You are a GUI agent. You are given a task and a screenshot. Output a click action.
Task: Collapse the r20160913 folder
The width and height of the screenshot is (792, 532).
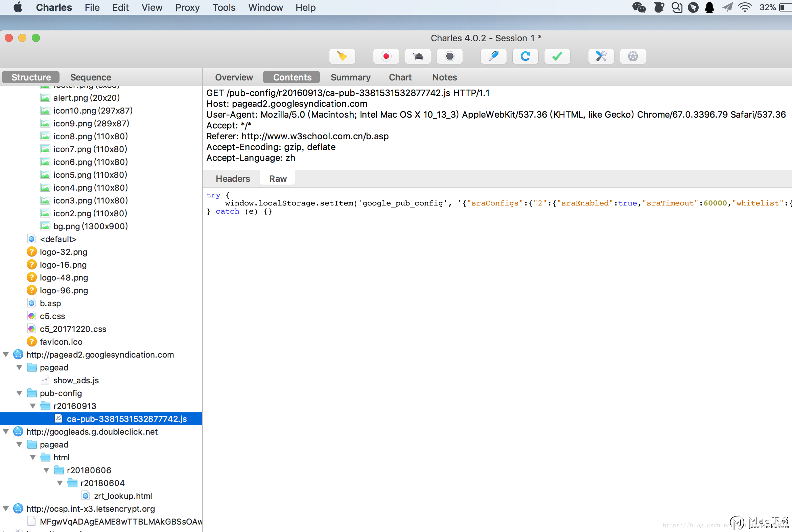pyautogui.click(x=33, y=406)
